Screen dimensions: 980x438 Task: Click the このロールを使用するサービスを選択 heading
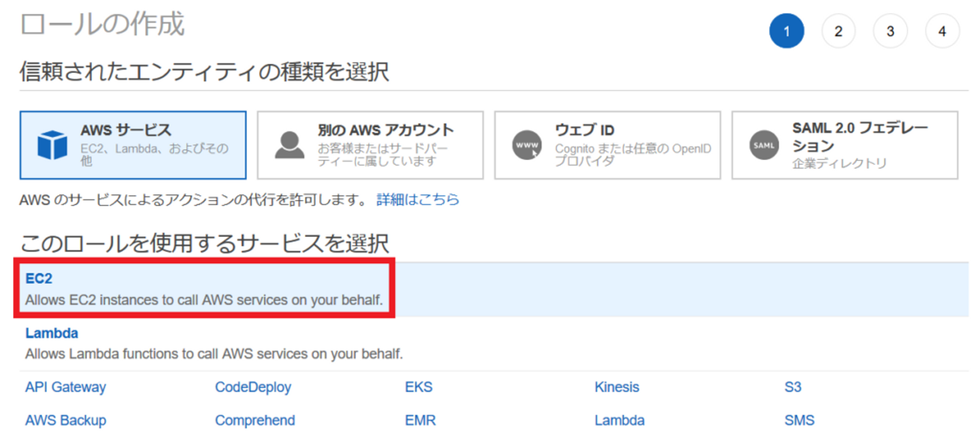click(204, 243)
